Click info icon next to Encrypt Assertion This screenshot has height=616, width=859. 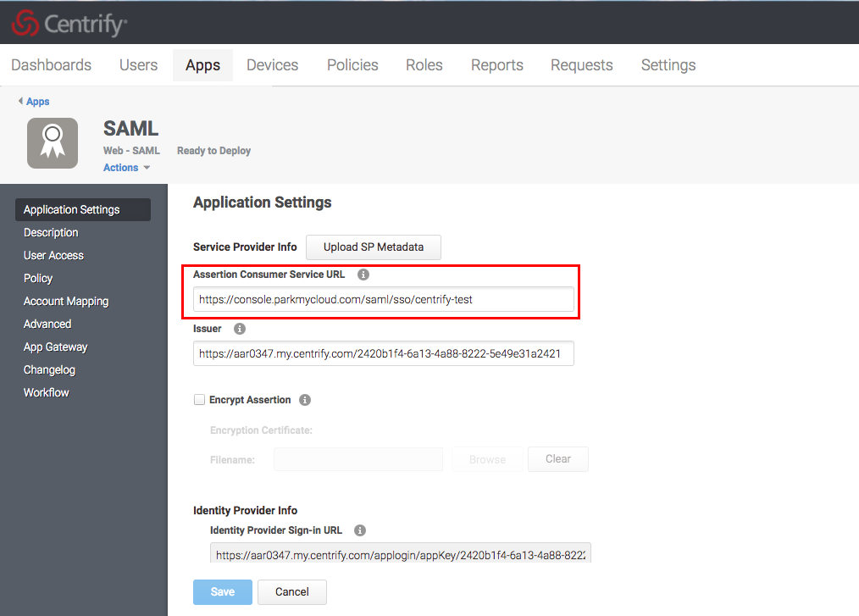point(305,400)
